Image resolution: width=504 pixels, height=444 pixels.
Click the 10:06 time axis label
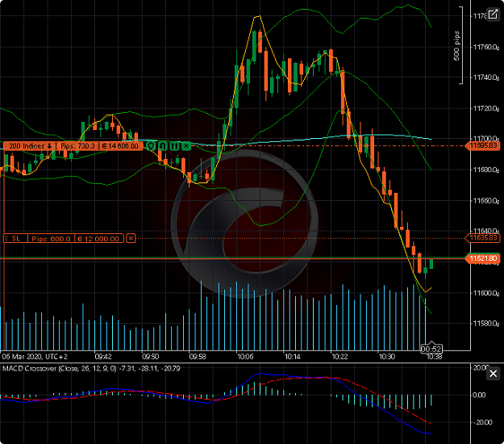(245, 357)
